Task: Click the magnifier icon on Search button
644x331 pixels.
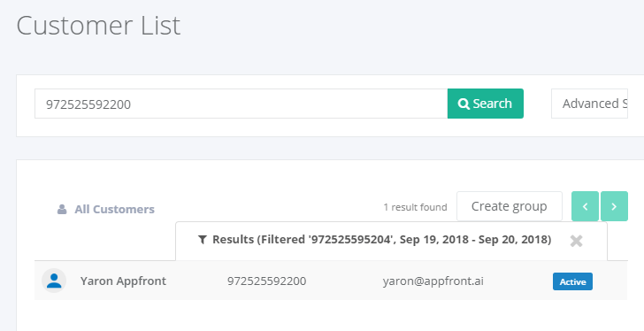Action: click(464, 104)
